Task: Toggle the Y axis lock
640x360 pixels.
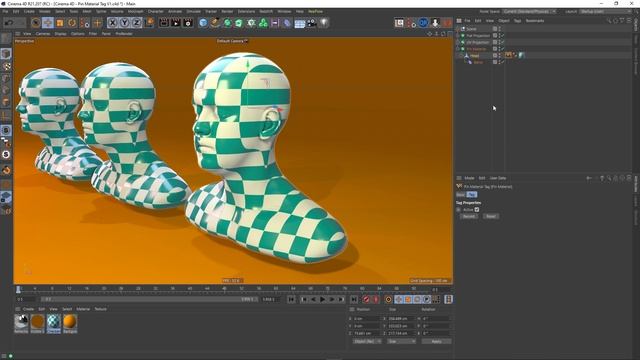Action: click(x=124, y=23)
